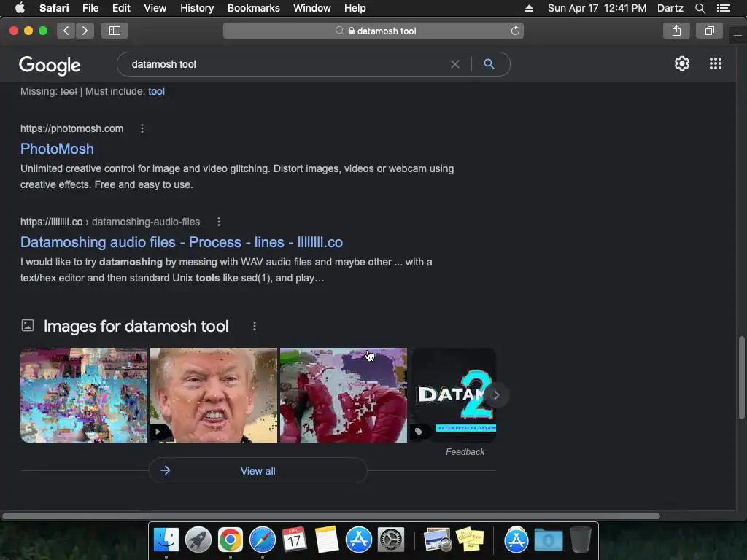Open System Preferences gear in Dock
Viewport: 747px width, 560px height.
pos(391,540)
